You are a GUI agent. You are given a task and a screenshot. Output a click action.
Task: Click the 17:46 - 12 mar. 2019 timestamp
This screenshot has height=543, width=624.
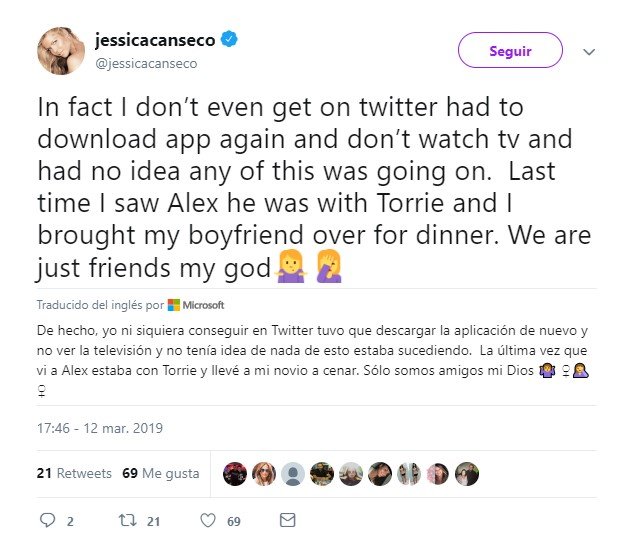[100, 427]
